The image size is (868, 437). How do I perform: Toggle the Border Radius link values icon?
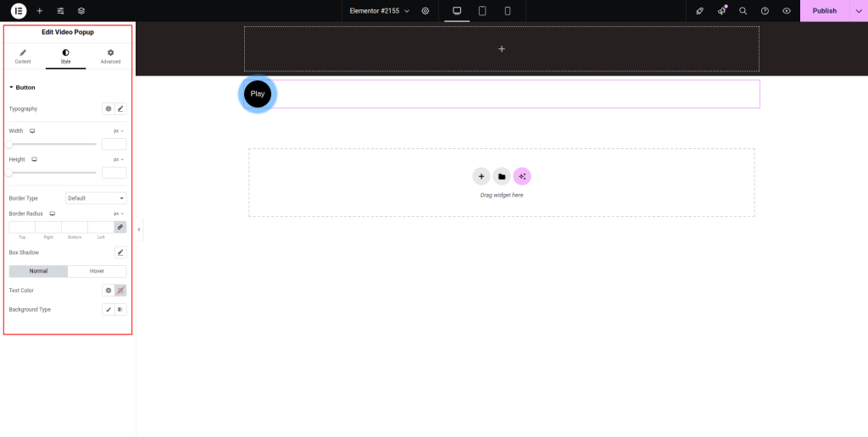point(120,227)
